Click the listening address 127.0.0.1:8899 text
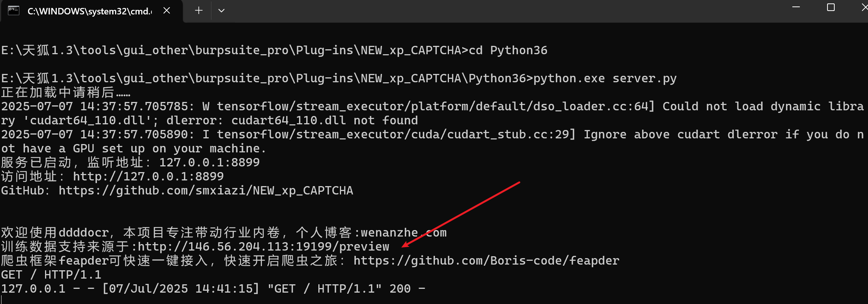868x304 pixels. pos(209,163)
